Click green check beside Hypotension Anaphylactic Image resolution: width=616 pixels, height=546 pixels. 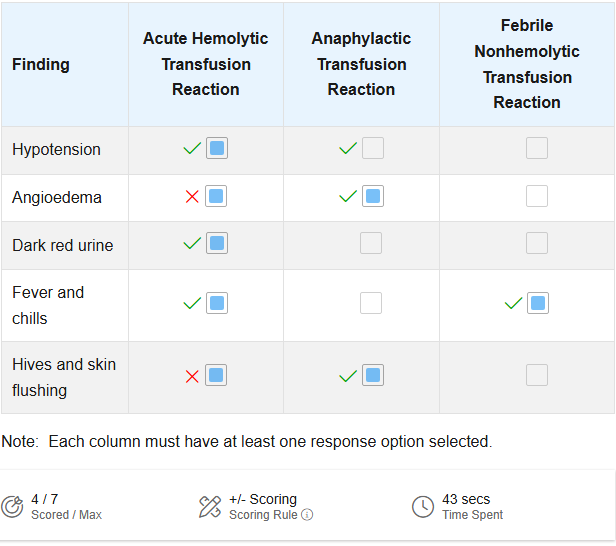tap(348, 148)
